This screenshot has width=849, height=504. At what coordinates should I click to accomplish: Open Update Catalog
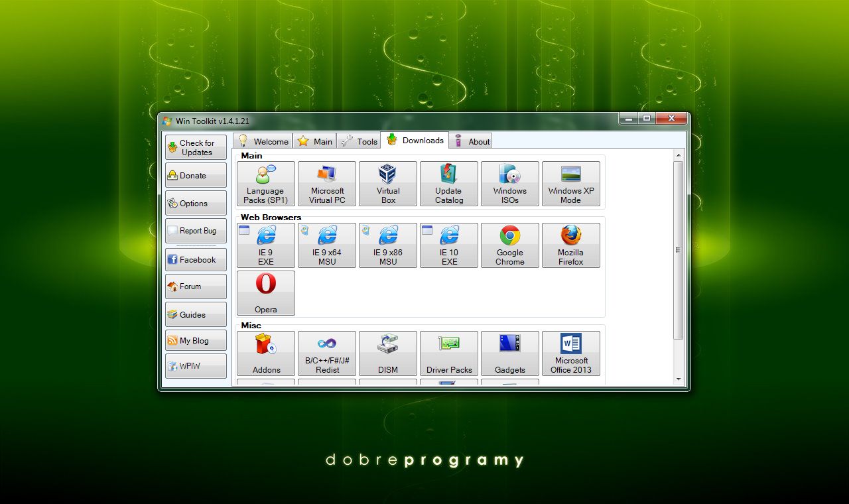449,184
